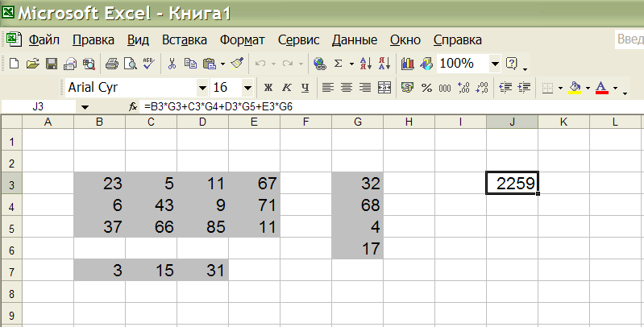Increase indent icon

[x=524, y=88]
